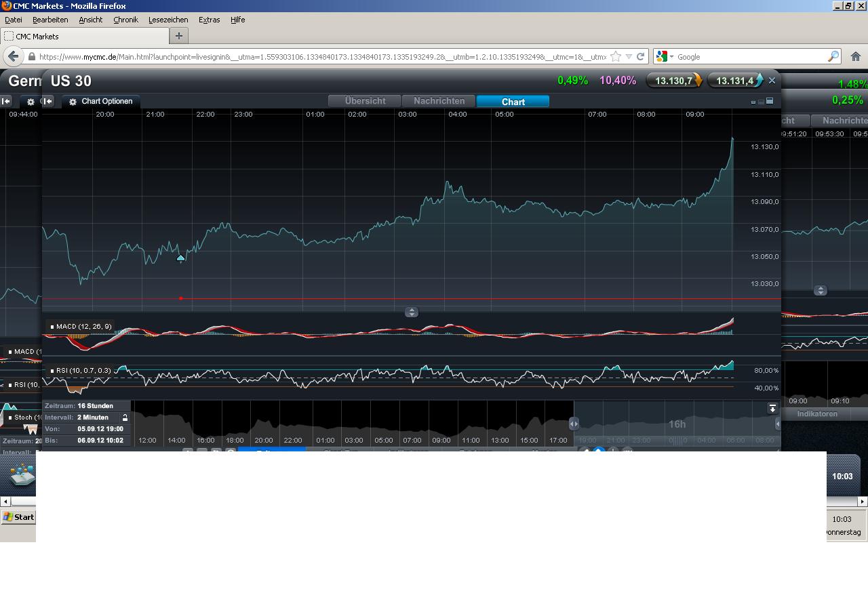
Task: Collapse the US 30 chart sidebar arrow
Action: pos(48,102)
